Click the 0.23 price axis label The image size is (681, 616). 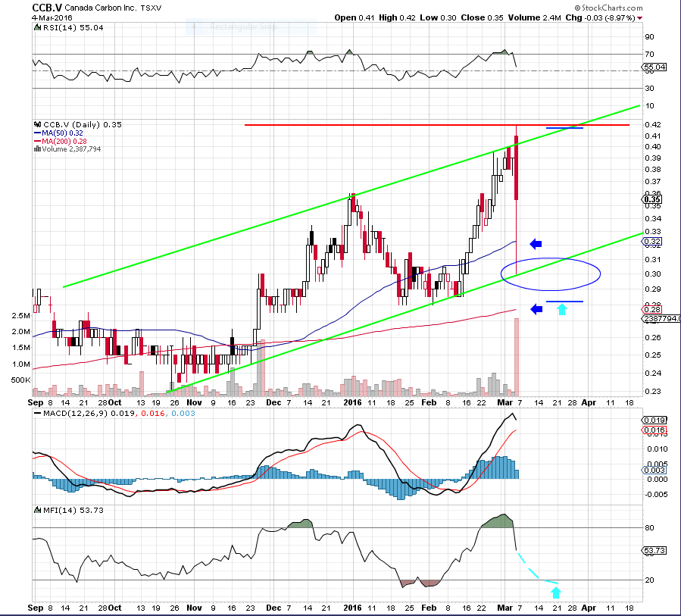click(x=653, y=392)
